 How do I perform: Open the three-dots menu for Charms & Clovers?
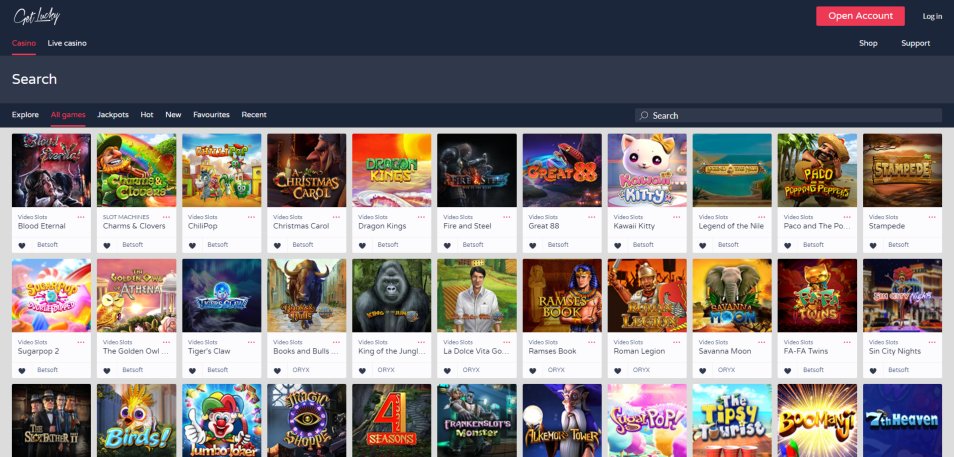(166, 217)
